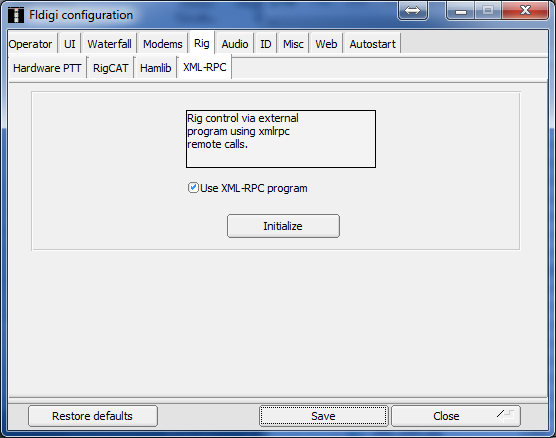This screenshot has height=438, width=556.
Task: Select the Hamlib sub-tab
Action: (156, 68)
